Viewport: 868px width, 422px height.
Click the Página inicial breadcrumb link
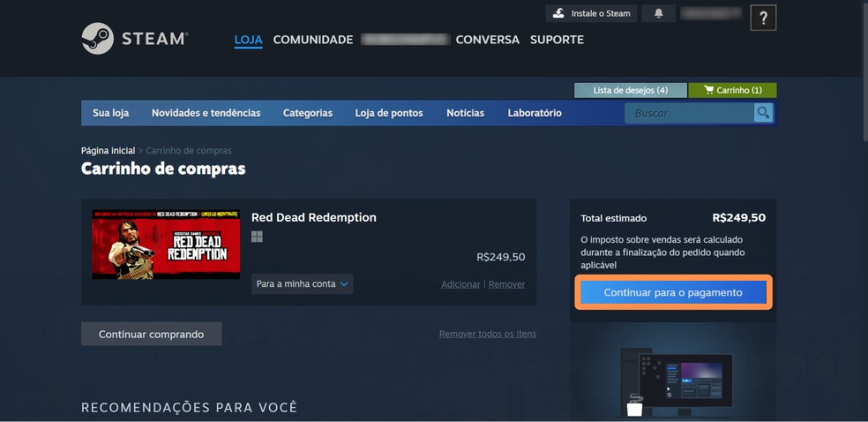108,151
